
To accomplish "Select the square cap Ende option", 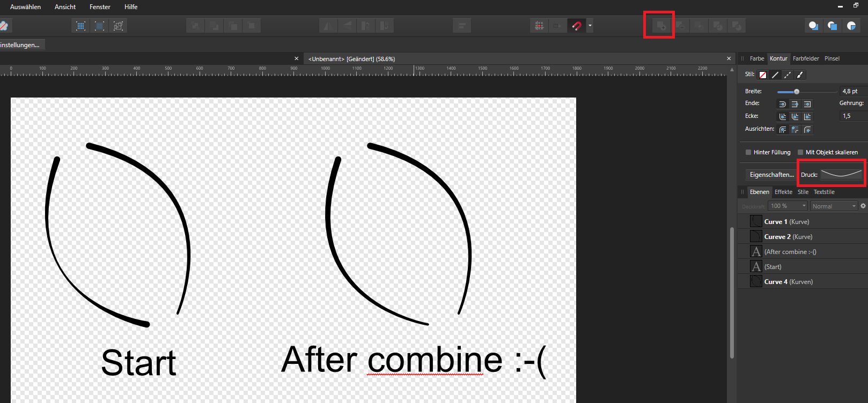I will click(807, 104).
